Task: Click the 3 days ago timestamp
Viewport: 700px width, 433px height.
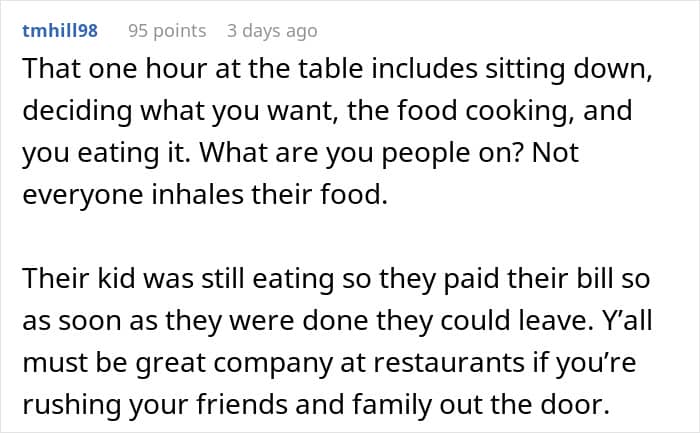Action: [x=272, y=31]
